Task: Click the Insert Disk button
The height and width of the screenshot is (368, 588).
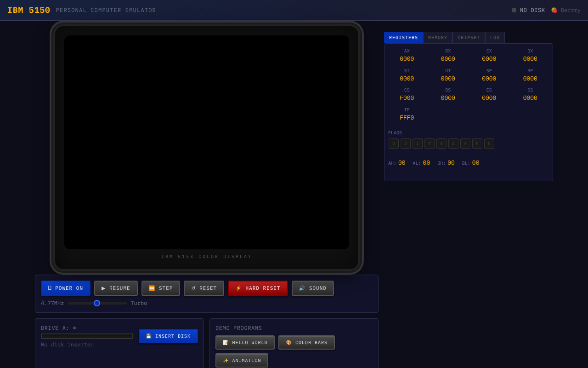Action: (168, 336)
